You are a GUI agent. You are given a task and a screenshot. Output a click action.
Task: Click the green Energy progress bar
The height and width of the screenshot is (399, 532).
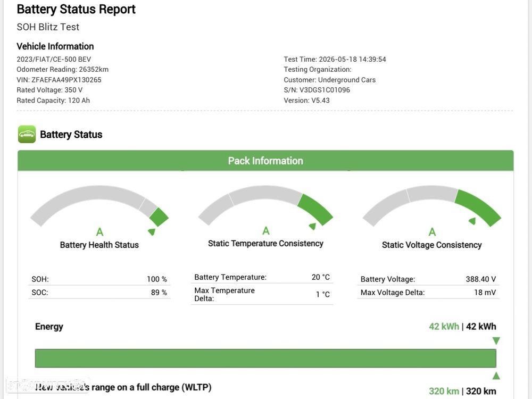pos(265,358)
